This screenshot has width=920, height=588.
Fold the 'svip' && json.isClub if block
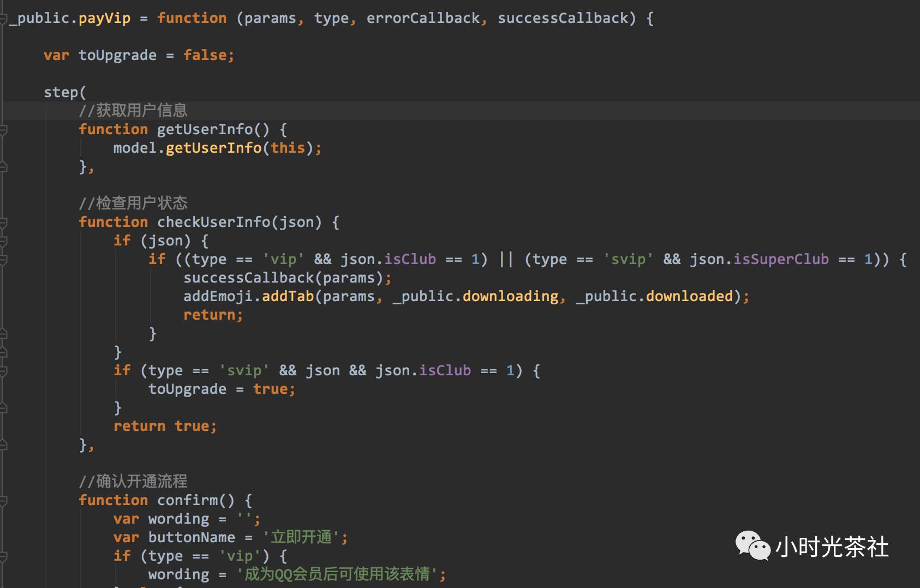(3, 371)
